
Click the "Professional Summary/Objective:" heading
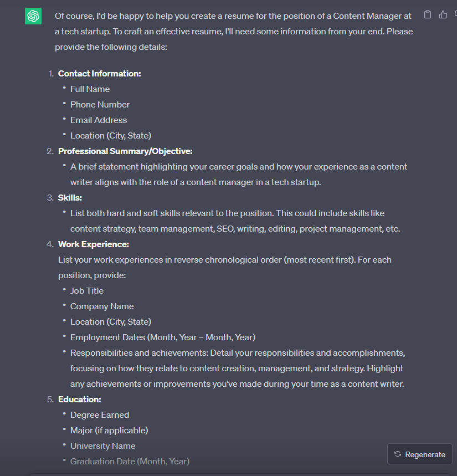(125, 151)
